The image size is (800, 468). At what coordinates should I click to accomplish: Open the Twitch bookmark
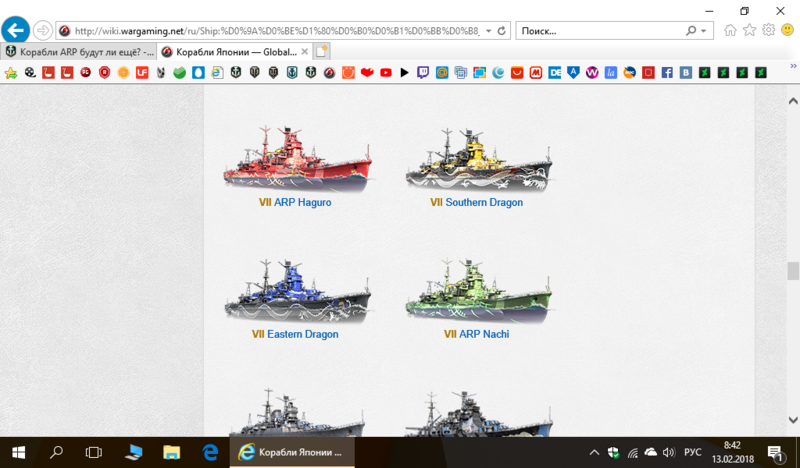tap(423, 73)
